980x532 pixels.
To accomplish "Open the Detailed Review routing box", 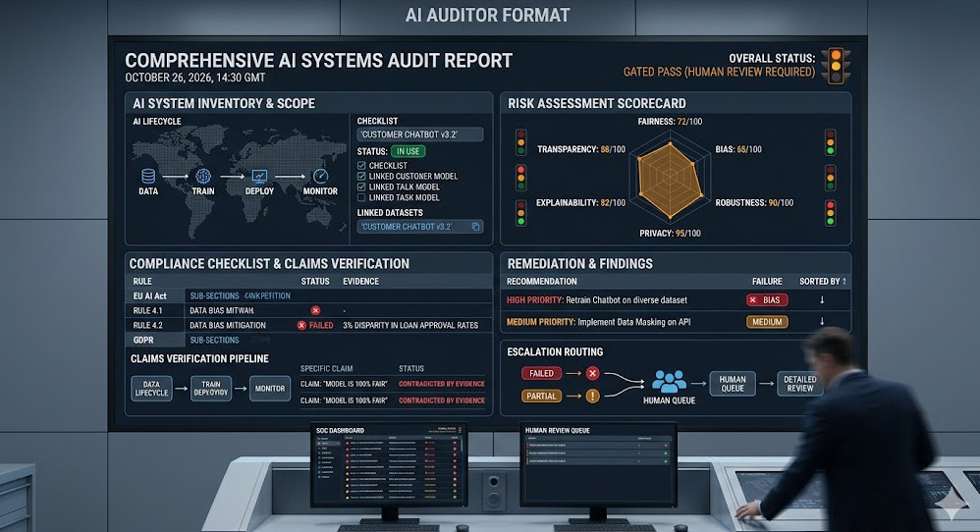I will click(800, 384).
